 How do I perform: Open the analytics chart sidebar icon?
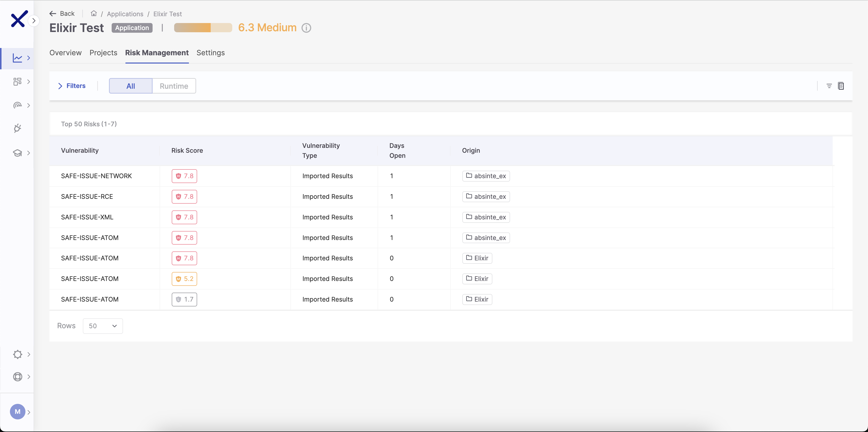point(17,58)
